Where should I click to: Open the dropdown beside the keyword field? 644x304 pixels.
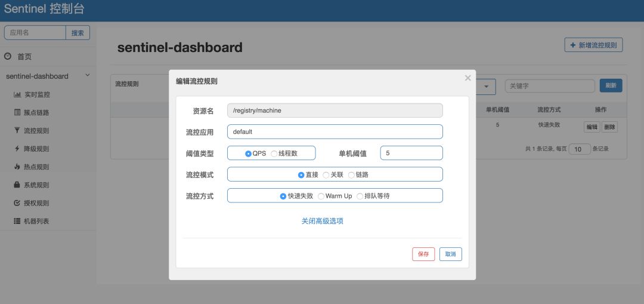pyautogui.click(x=486, y=87)
